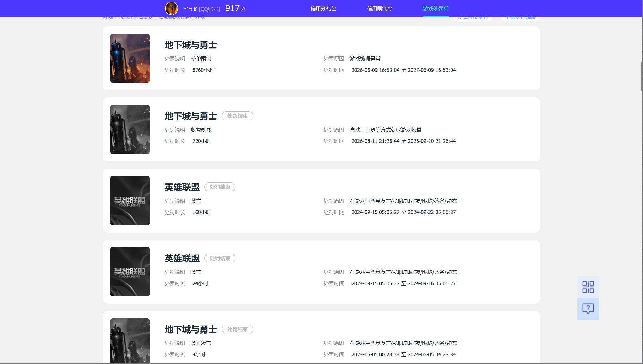Click 处罚结束 badge on 168小时 card

click(220, 187)
